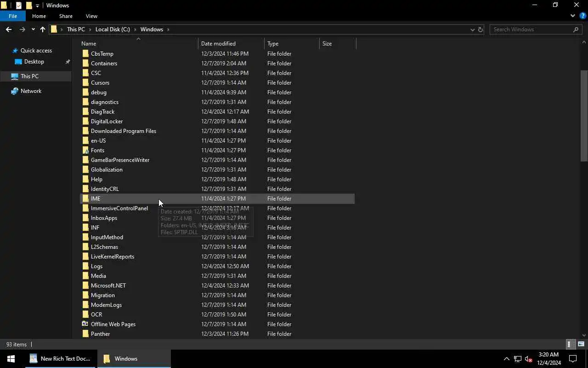Select the Cursors folder icon

85,83
